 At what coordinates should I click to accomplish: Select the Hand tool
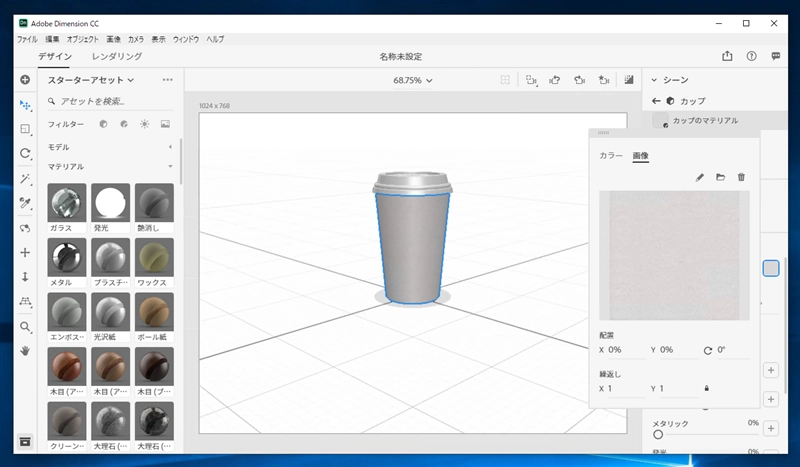[x=25, y=351]
